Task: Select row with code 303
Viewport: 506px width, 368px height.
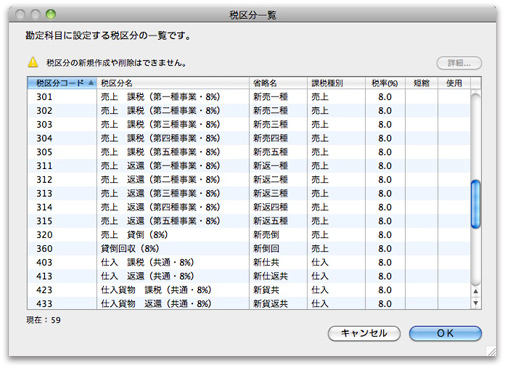Action: point(249,124)
